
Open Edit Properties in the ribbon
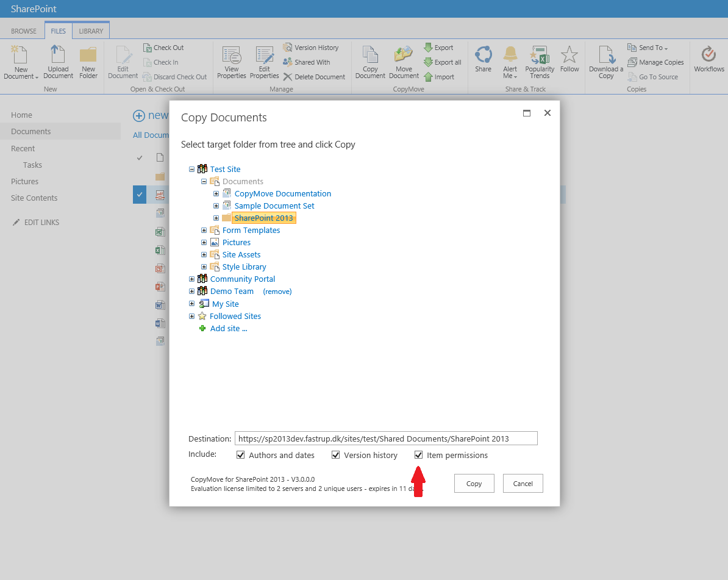click(264, 62)
